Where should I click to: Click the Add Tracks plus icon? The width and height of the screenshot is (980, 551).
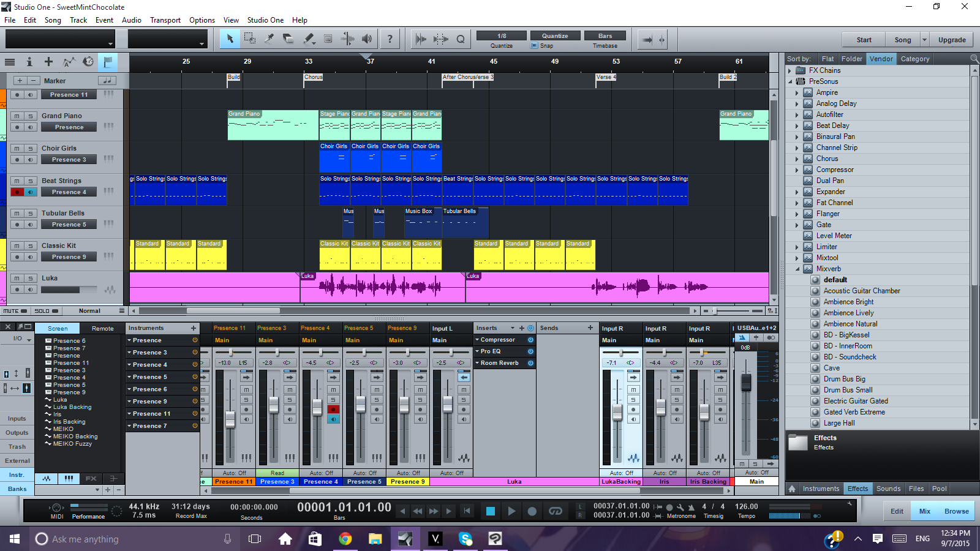[48, 62]
